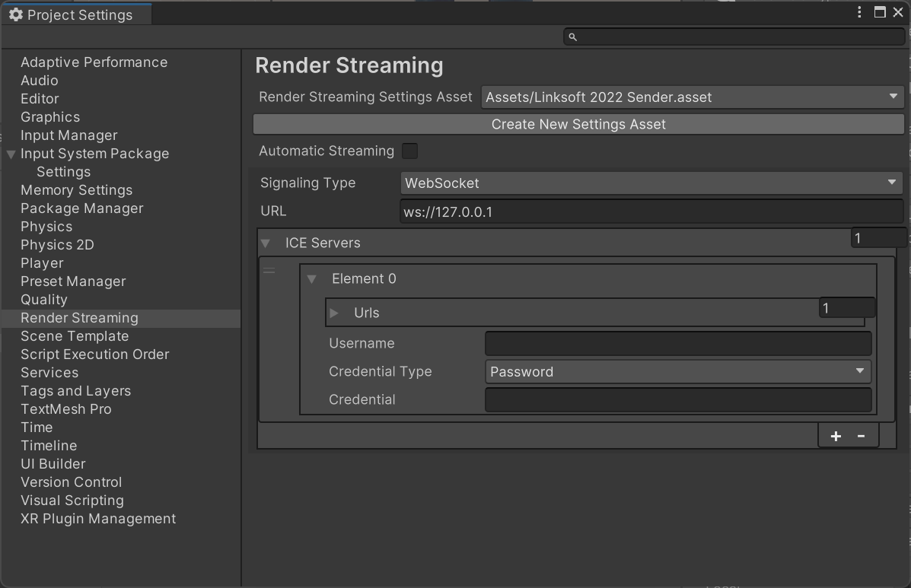Open Render Streaming Settings Asset dropdown
911x588 pixels.
pos(692,97)
